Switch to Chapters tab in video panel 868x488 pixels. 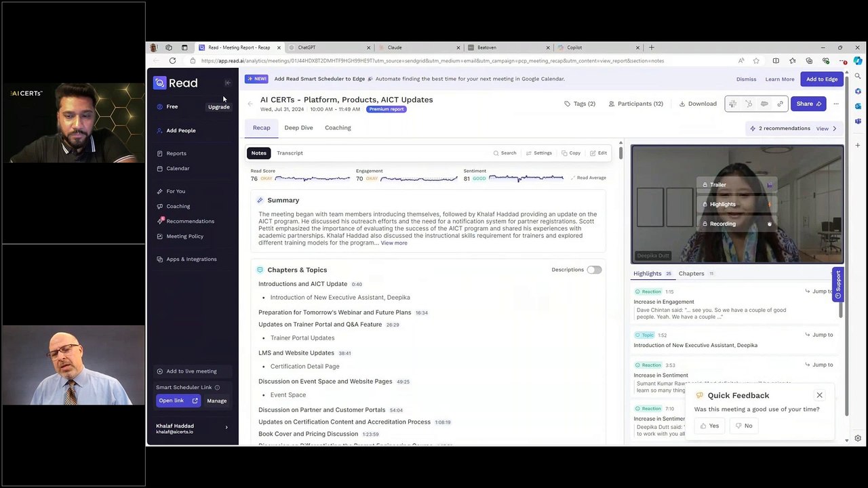(696, 274)
